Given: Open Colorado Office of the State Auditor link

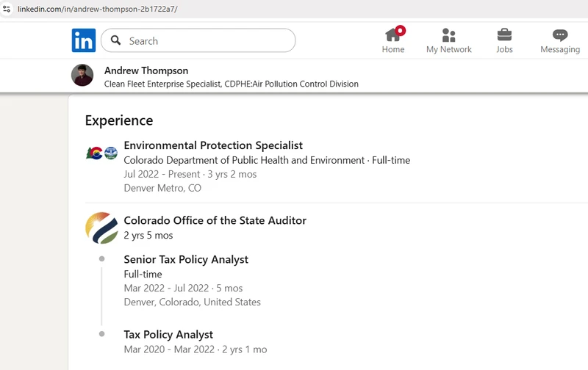Looking at the screenshot, I should [x=215, y=220].
